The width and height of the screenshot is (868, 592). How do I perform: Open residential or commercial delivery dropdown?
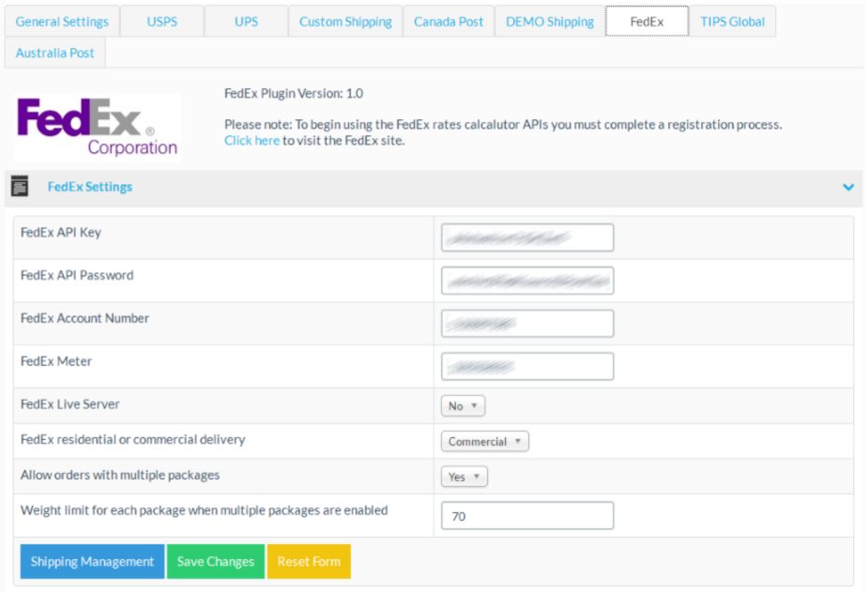pos(484,441)
